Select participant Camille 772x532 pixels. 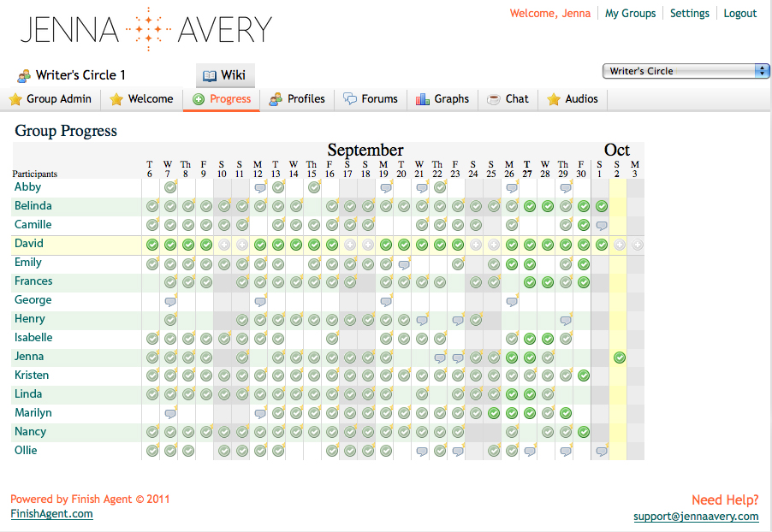(x=33, y=224)
